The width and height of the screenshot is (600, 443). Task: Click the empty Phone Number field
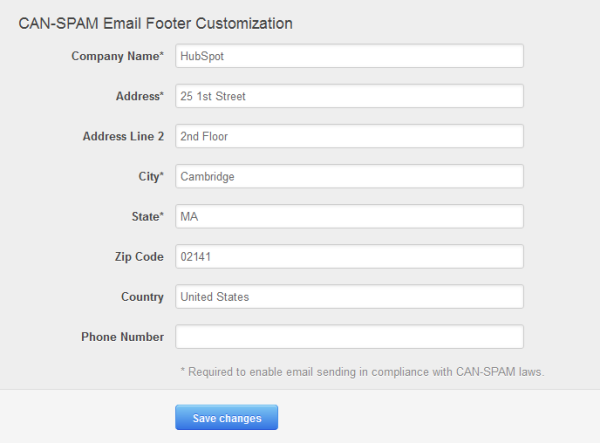(349, 337)
